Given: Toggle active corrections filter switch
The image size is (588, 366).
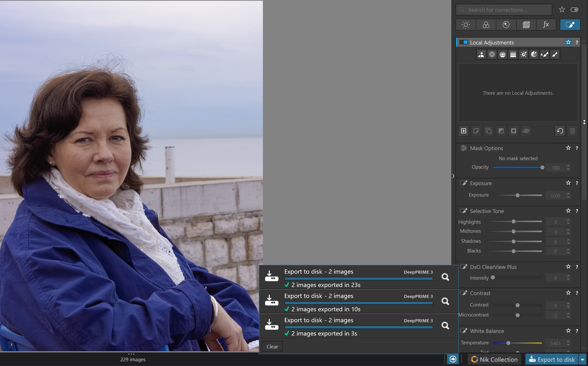Looking at the screenshot, I should (575, 10).
